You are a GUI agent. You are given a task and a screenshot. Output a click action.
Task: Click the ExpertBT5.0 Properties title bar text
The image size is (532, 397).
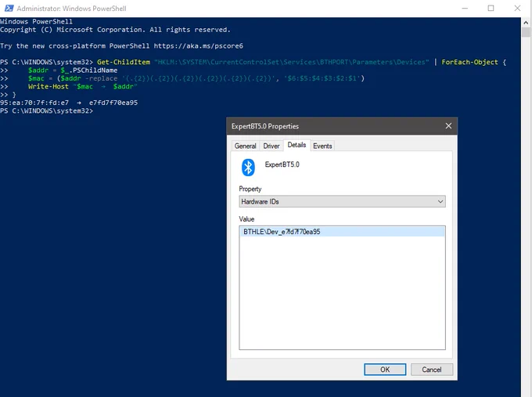265,126
